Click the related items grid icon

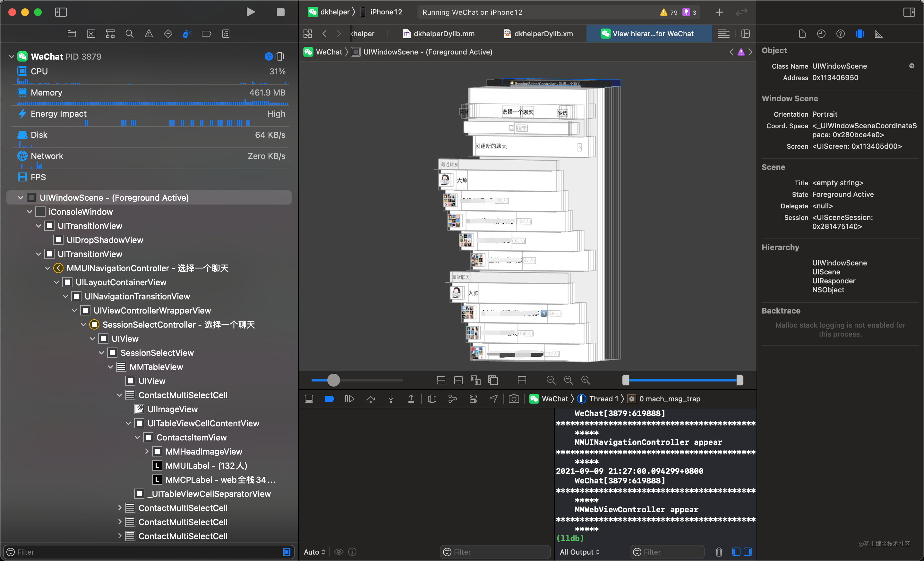pos(308,34)
